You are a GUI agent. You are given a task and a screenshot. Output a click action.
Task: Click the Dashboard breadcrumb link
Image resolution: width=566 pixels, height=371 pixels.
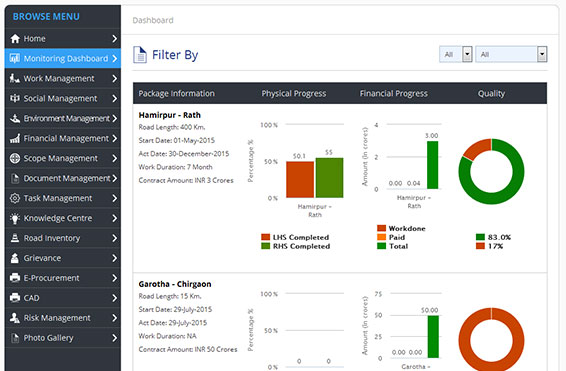(x=153, y=21)
